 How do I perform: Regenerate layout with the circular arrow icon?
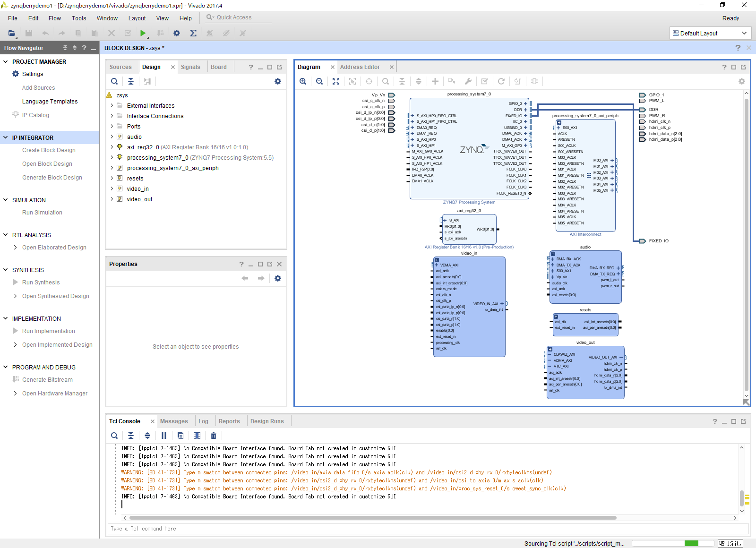[501, 81]
